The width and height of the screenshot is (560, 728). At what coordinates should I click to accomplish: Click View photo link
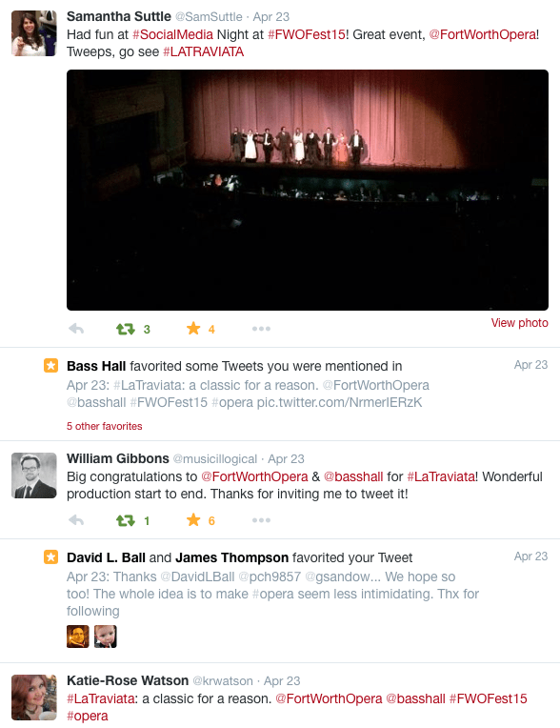coord(520,323)
